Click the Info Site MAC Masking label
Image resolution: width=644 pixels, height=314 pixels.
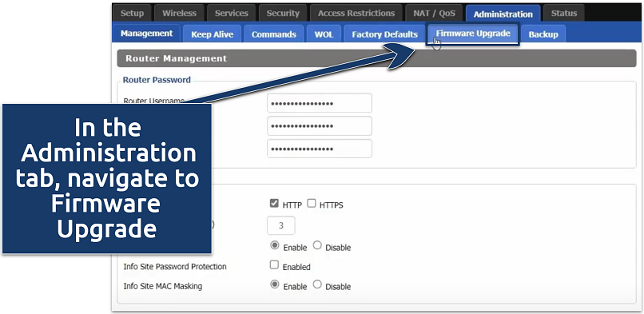(163, 286)
